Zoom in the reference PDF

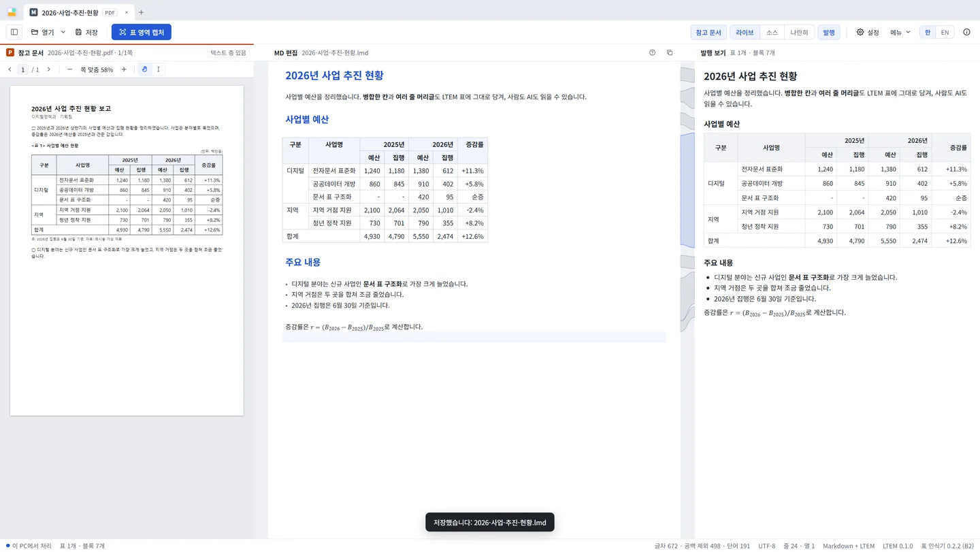(124, 69)
